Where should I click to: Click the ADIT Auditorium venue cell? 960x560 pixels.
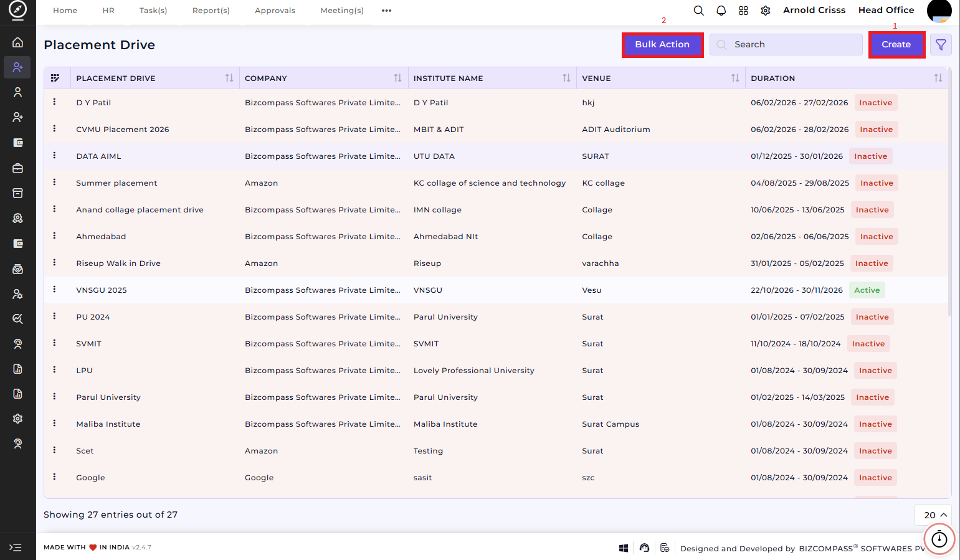pyautogui.click(x=616, y=130)
